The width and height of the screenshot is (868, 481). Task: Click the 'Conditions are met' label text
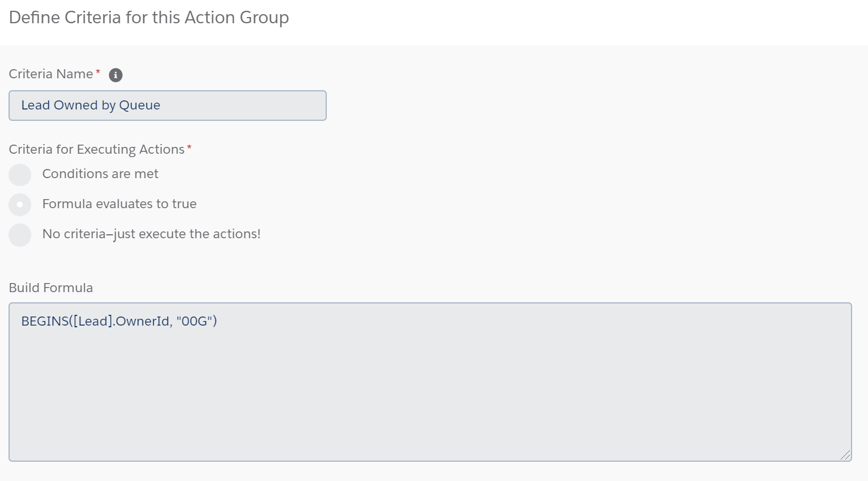(x=100, y=174)
